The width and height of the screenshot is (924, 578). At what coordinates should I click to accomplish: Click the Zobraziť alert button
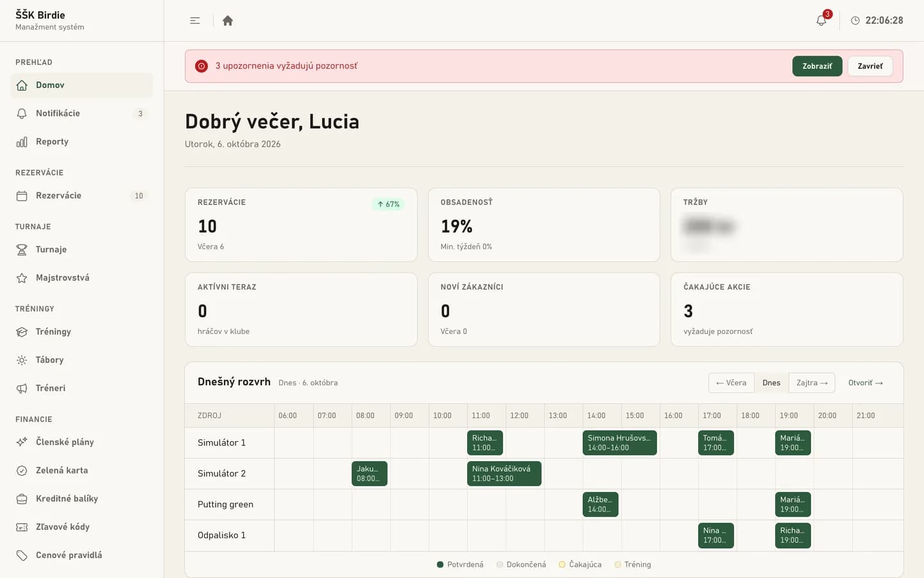pos(817,66)
